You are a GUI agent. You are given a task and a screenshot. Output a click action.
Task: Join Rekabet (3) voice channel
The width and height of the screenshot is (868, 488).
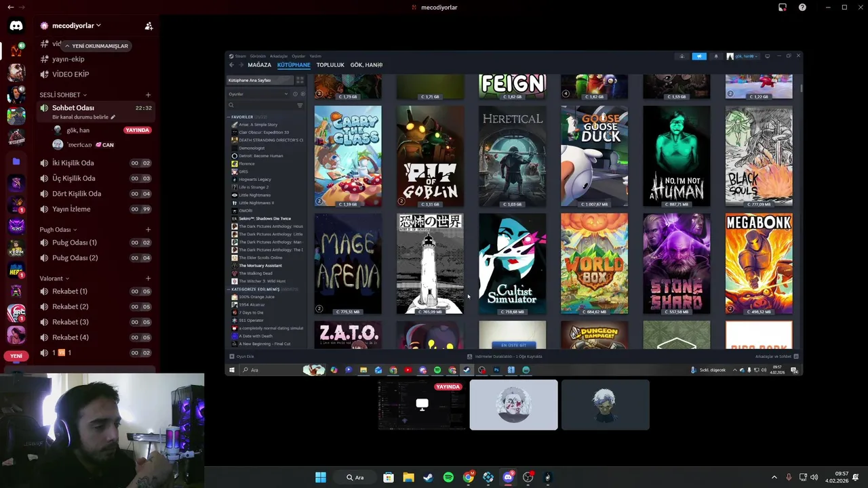pos(95,322)
